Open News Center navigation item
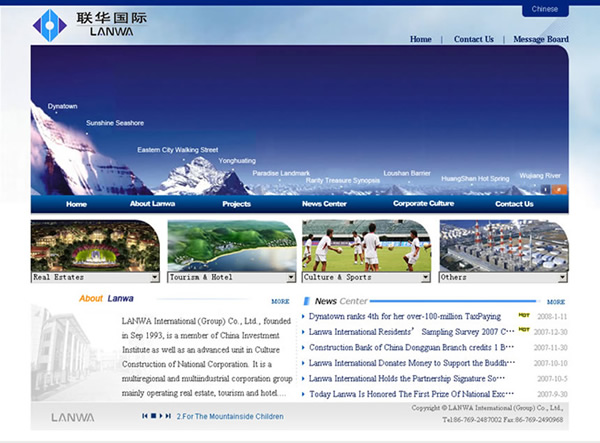This screenshot has height=443, width=600. tap(324, 204)
